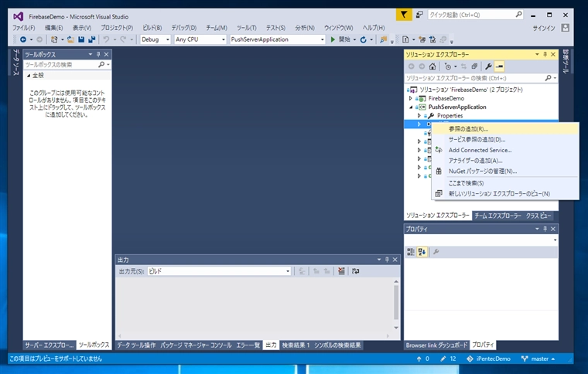Click the feedback flag notification icon
The image size is (588, 374).
pos(404,15)
